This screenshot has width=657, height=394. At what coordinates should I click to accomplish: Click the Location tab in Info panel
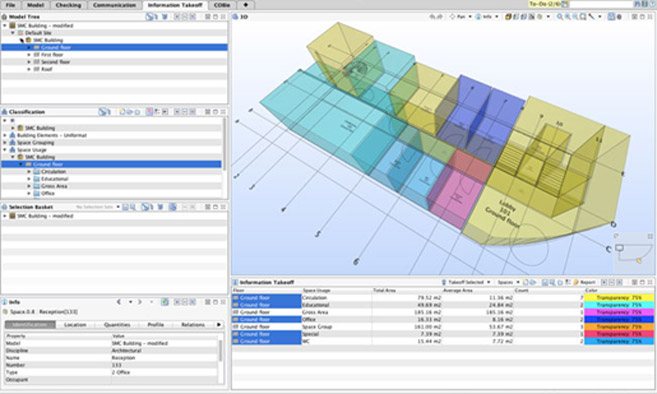pyautogui.click(x=75, y=325)
